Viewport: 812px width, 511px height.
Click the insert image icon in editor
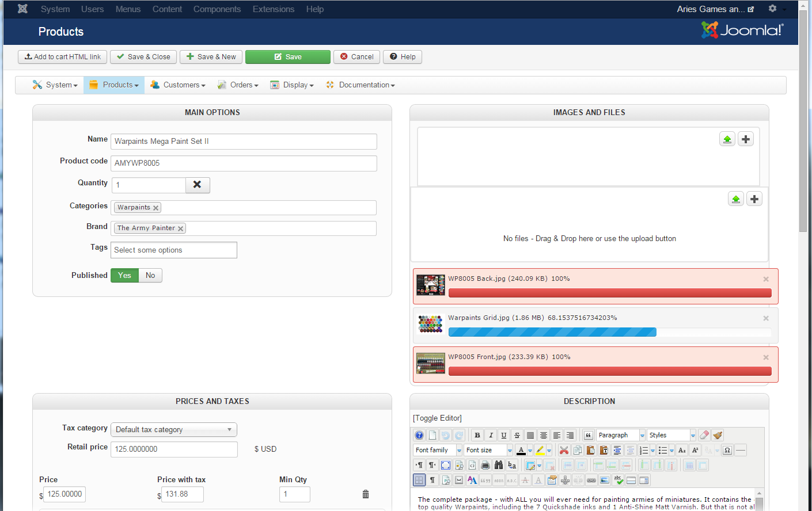click(605, 480)
